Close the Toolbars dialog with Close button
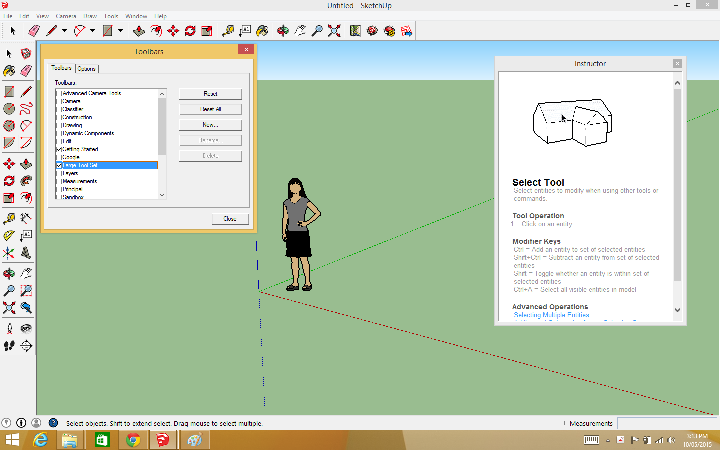The image size is (720, 450). click(x=229, y=218)
